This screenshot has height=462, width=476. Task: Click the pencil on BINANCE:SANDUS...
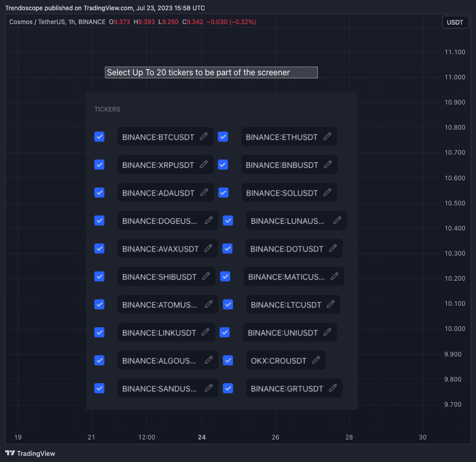208,388
